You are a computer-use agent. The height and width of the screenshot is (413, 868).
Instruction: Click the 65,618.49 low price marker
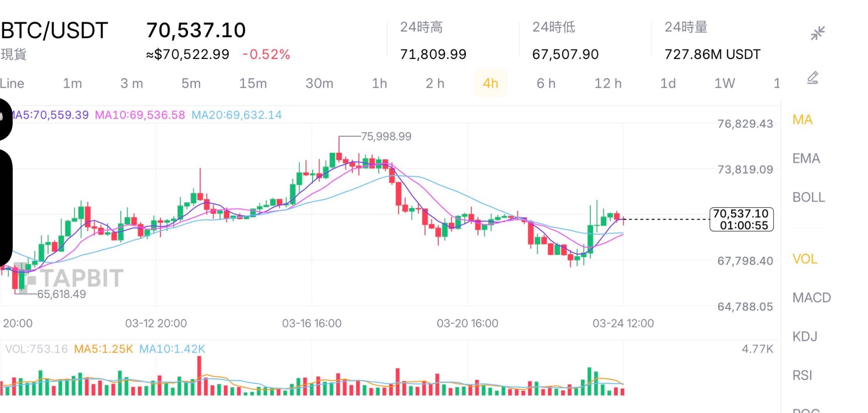coord(61,294)
